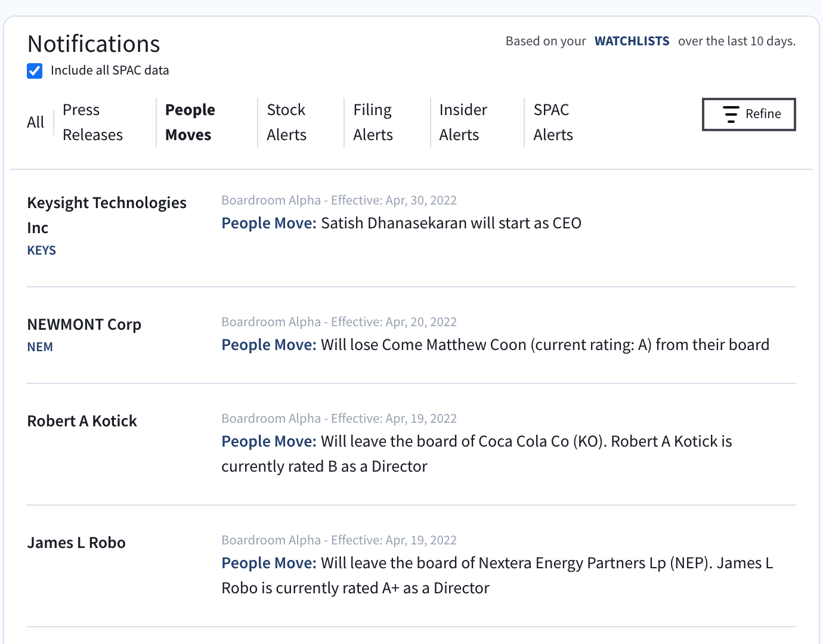823x644 pixels.
Task: Click the Include all SPAC data label
Action: [110, 70]
